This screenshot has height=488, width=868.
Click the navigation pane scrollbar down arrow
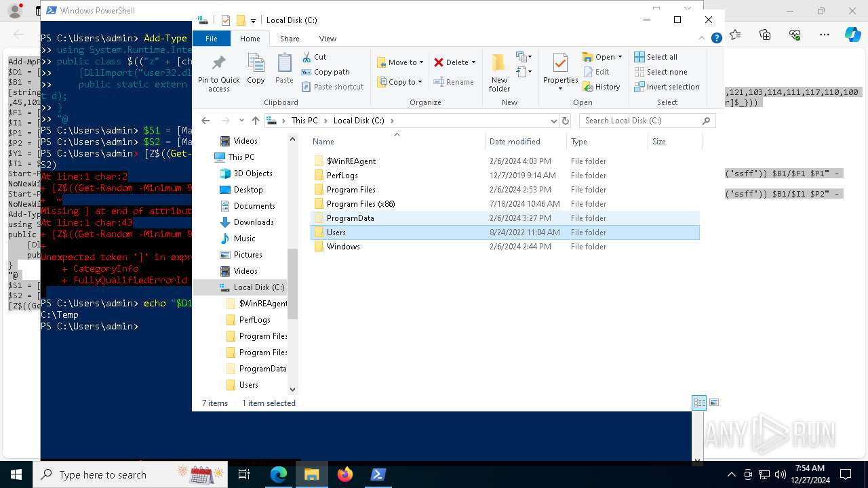pos(293,390)
